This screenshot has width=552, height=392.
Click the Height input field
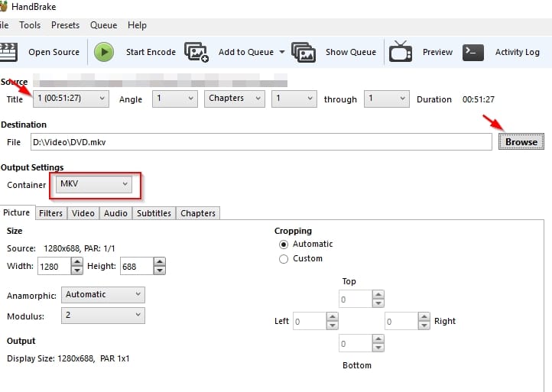click(137, 267)
